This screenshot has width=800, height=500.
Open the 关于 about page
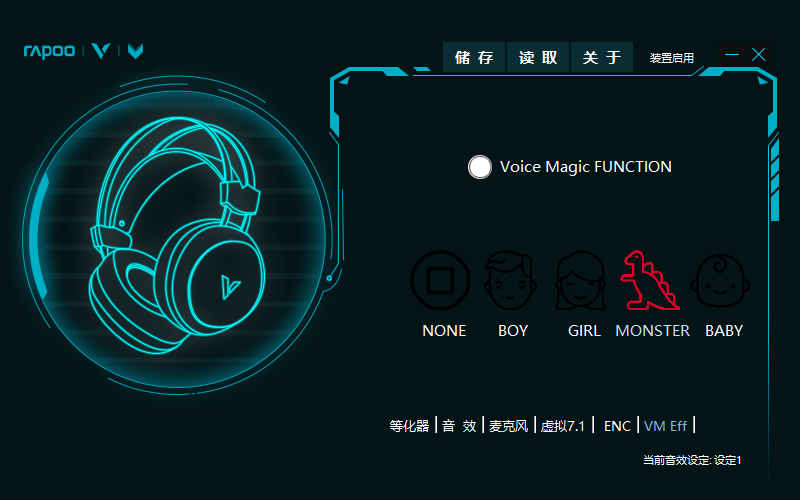(x=602, y=58)
